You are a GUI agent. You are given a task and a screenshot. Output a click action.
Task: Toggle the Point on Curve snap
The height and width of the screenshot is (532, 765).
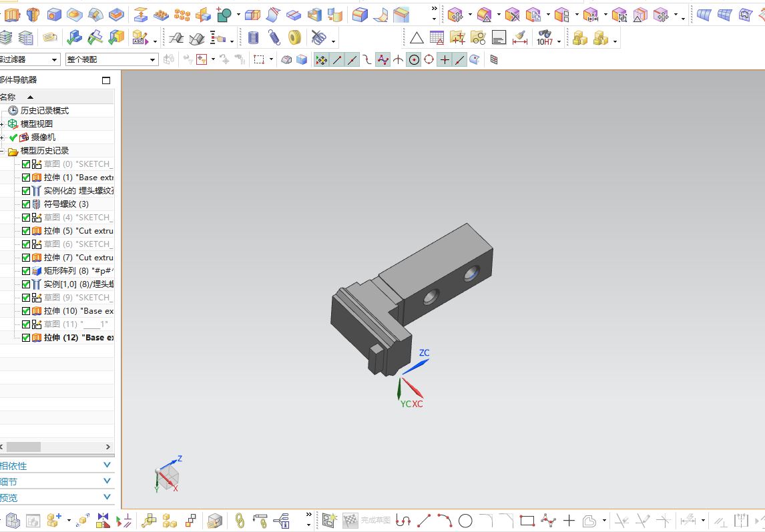[x=459, y=59]
